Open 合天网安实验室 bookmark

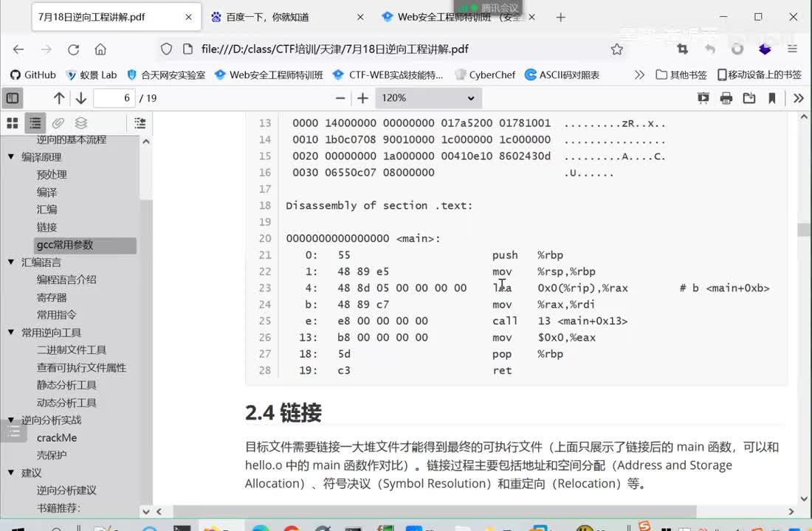165,75
